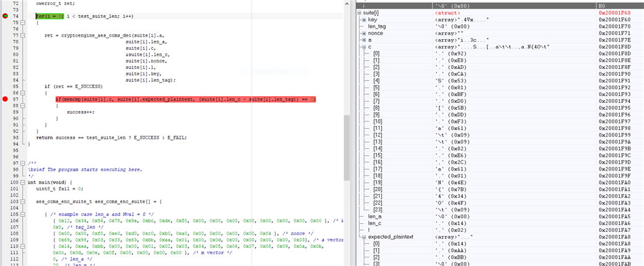Expand the key array node

pyautogui.click(x=364, y=20)
